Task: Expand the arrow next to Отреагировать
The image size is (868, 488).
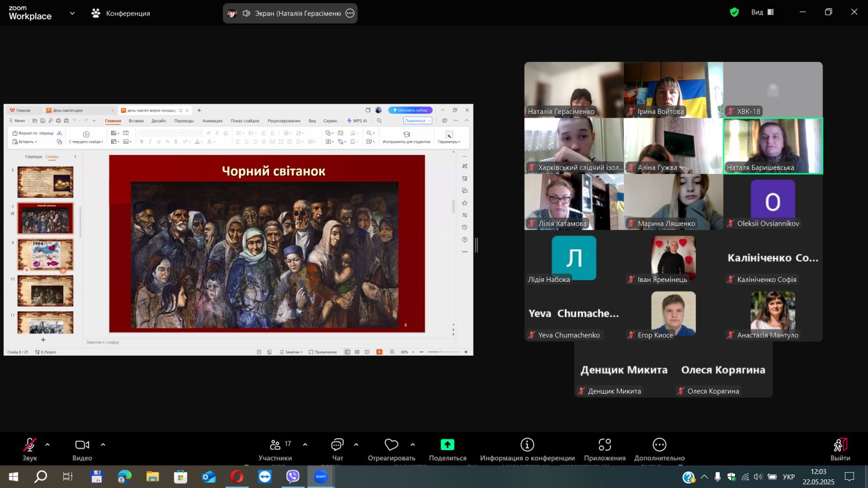Action: (413, 445)
